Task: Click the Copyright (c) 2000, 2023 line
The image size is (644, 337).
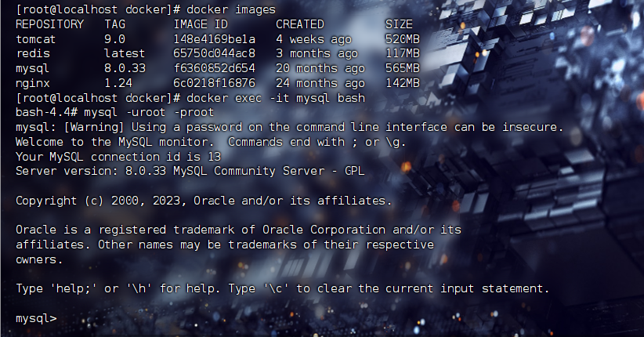Action: (204, 201)
